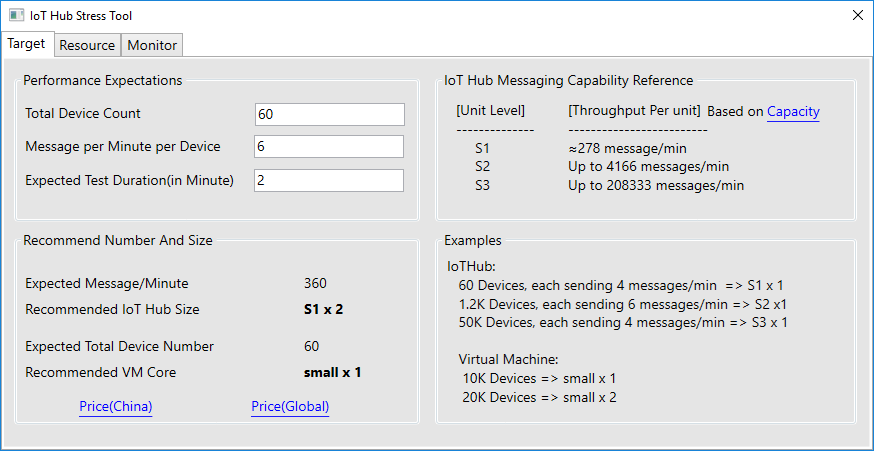
Task: Click the expected message value '360'
Action: click(x=315, y=283)
